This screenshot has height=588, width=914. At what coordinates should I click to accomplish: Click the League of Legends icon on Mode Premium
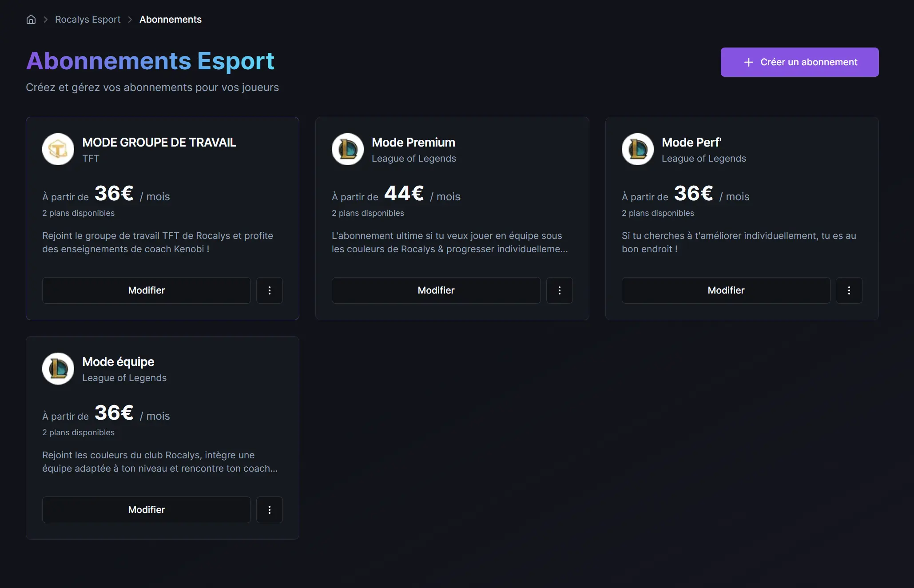348,149
